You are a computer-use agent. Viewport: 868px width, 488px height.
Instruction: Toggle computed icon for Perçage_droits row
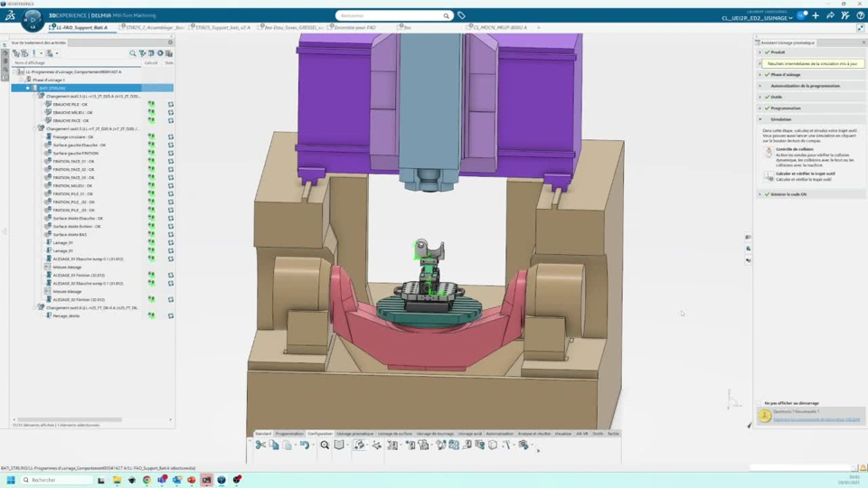click(x=151, y=316)
